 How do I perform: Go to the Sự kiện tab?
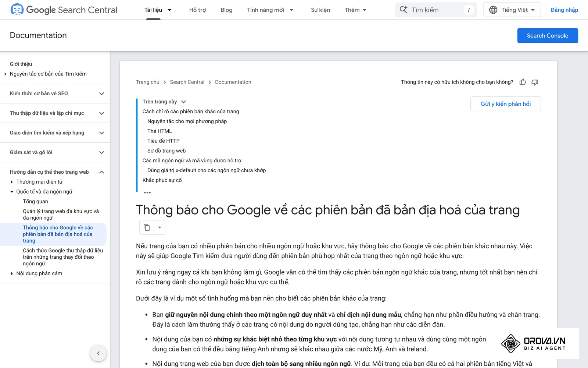coord(320,10)
